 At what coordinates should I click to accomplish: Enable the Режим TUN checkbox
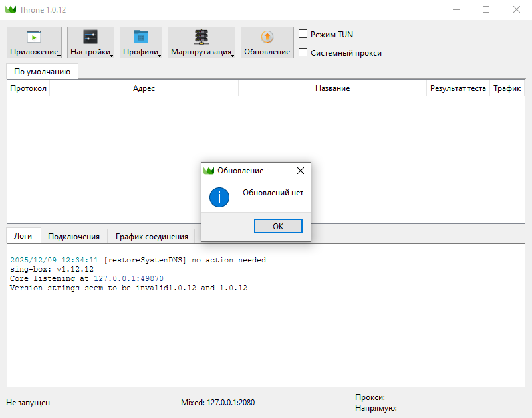(x=303, y=34)
